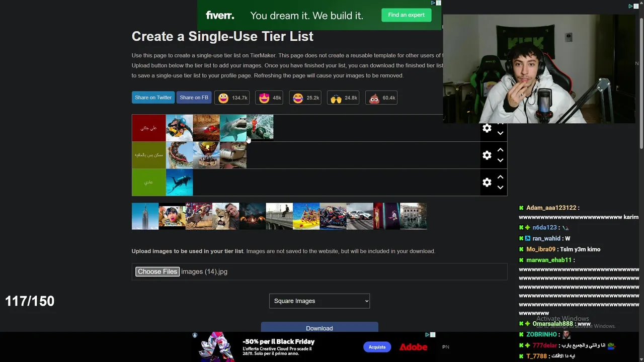Click the green tier label color block
This screenshot has width=644, height=362.
[148, 183]
